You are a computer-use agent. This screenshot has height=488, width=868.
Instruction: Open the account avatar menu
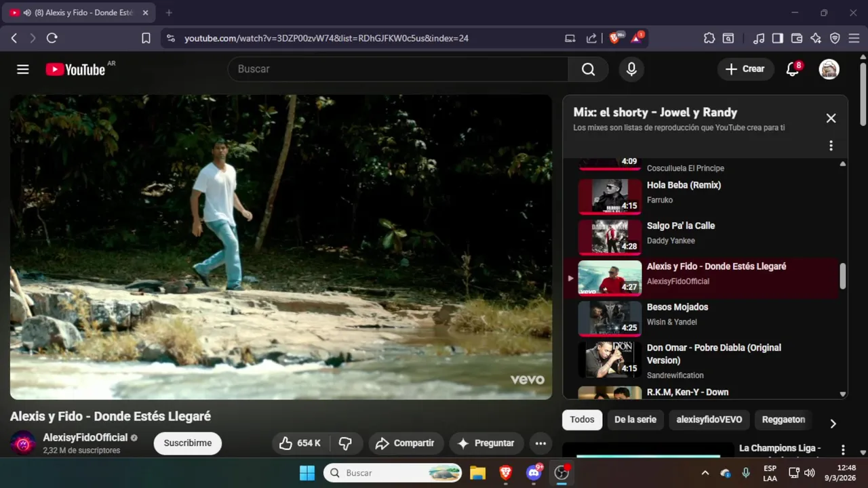[829, 69]
